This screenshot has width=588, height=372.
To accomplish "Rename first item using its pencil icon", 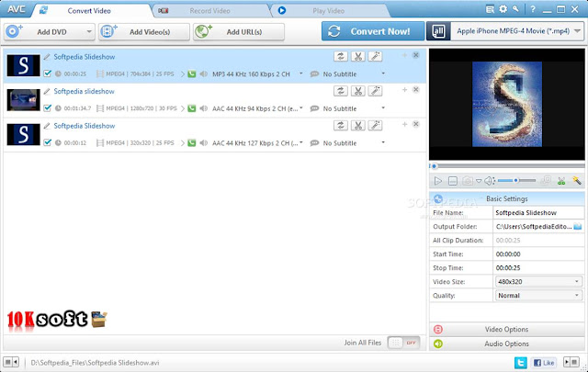I will click(47, 57).
